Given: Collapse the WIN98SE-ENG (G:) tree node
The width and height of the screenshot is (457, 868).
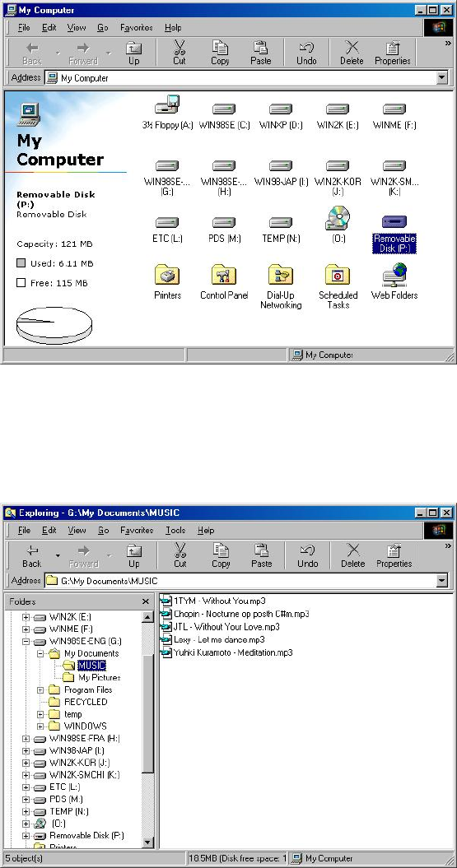Looking at the screenshot, I should click(x=26, y=641).
